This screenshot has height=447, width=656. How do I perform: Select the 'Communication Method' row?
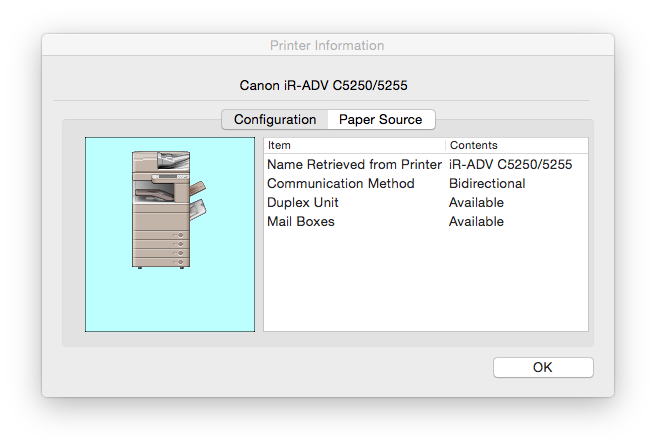click(426, 183)
